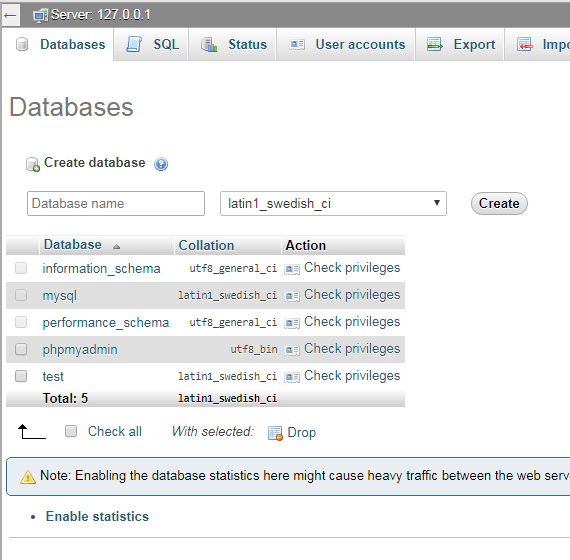The height and width of the screenshot is (560, 570).
Task: Focus the Database name input field
Action: 116,204
